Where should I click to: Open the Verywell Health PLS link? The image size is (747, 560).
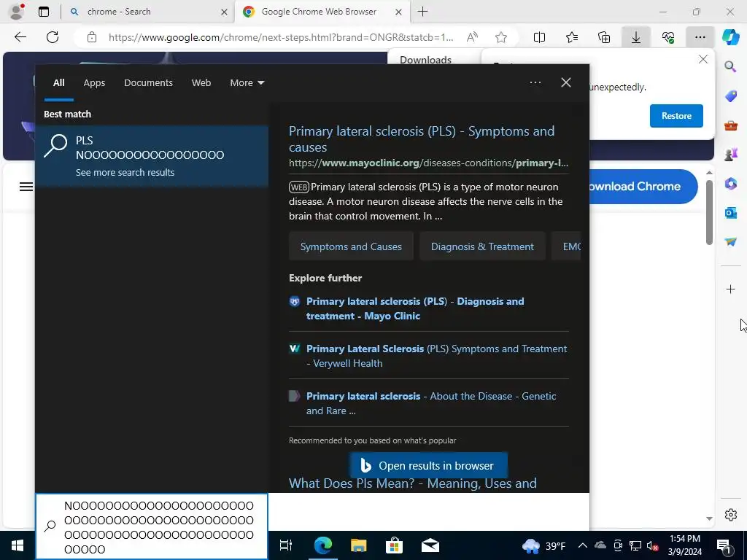[x=436, y=356]
